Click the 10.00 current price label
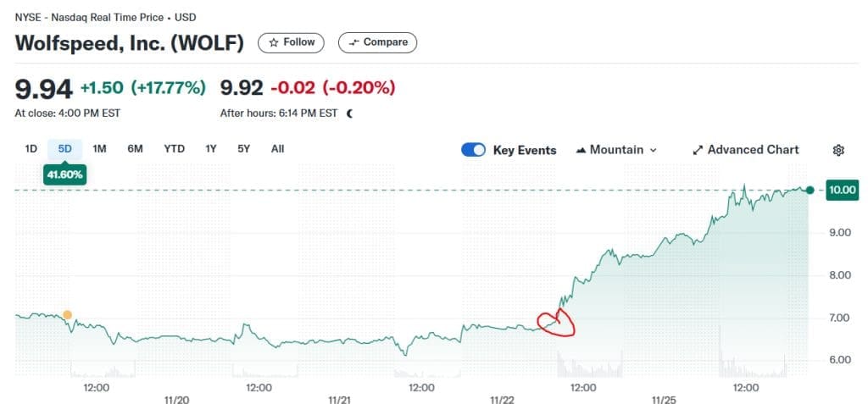Viewport: 868px width, 404px height. (x=843, y=190)
